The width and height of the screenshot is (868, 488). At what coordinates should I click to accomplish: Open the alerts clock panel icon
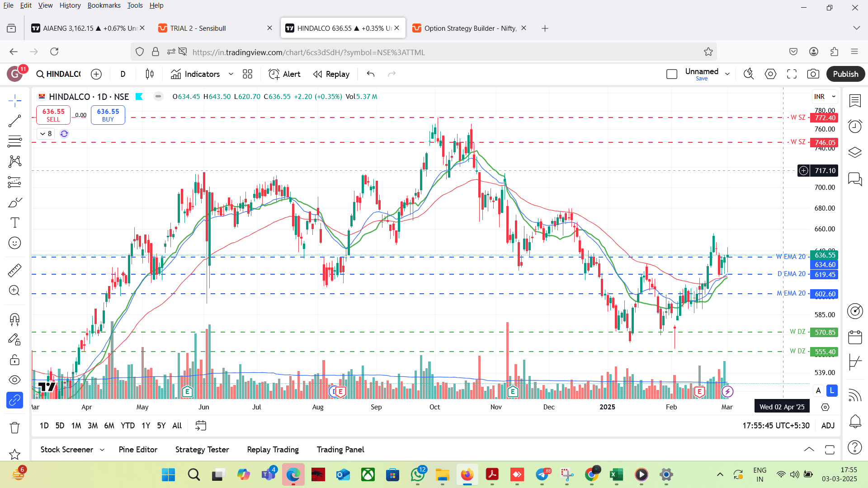click(854, 127)
